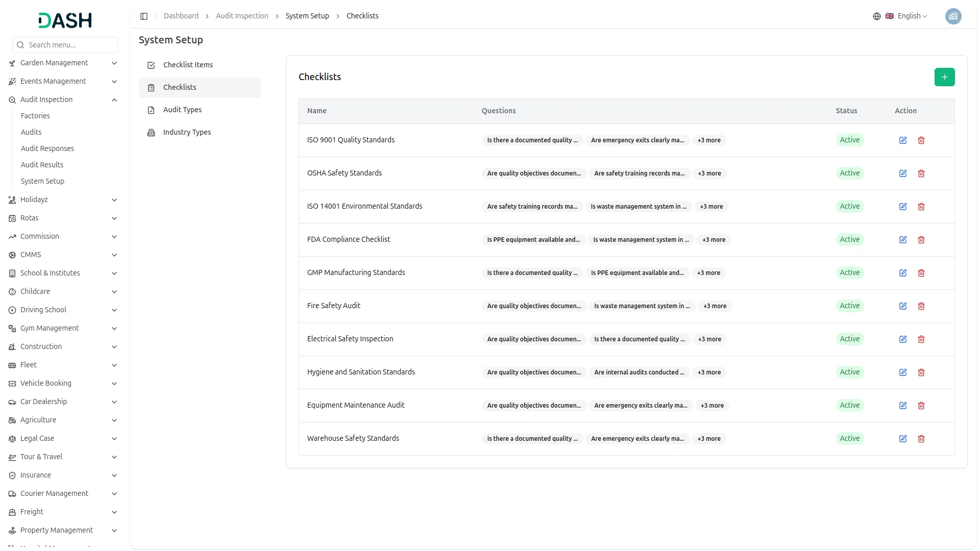Edit the ISO 9001 Quality Standards checklist
The image size is (980, 551).
pos(902,140)
